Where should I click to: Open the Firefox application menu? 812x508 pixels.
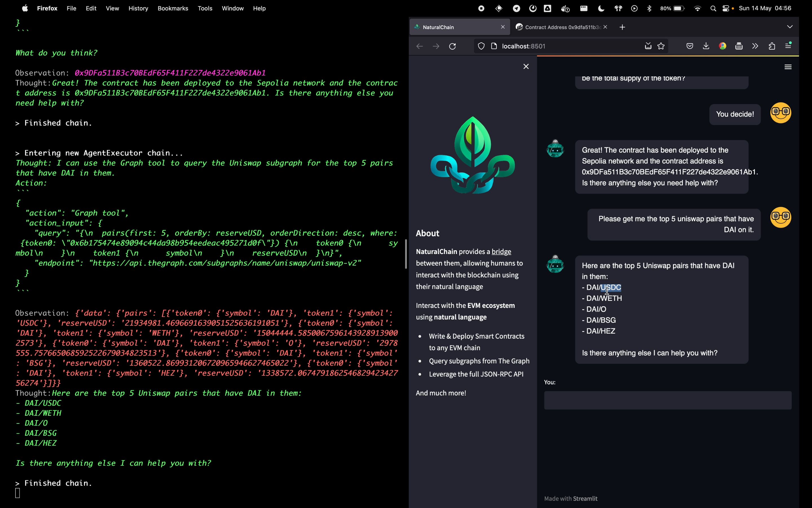click(789, 46)
